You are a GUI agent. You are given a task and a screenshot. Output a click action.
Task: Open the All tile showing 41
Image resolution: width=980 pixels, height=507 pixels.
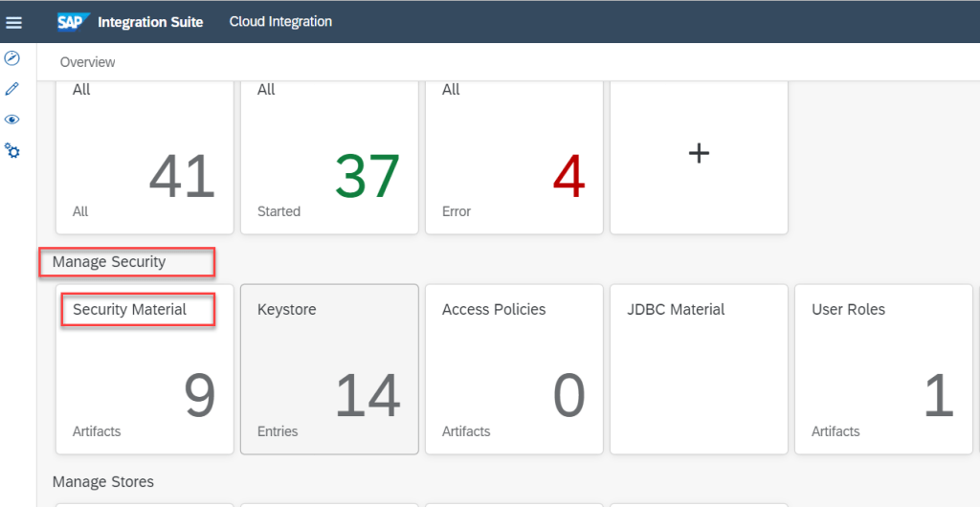(x=145, y=158)
